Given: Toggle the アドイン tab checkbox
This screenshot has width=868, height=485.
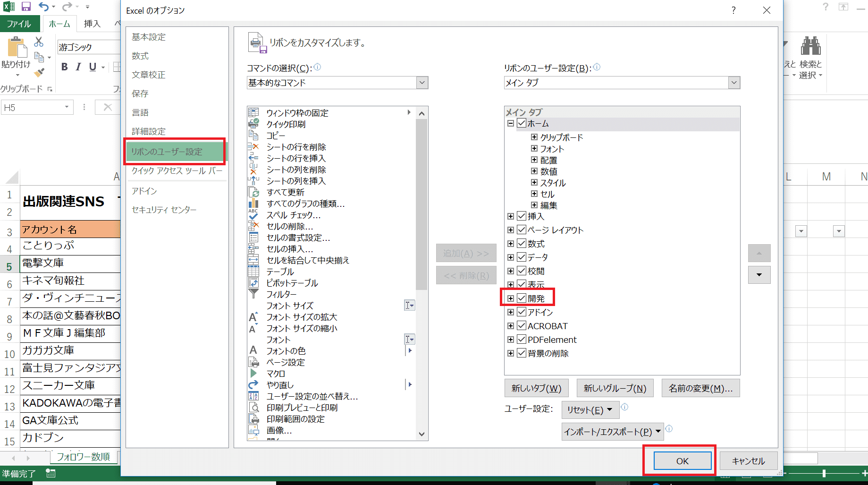Looking at the screenshot, I should [x=522, y=312].
